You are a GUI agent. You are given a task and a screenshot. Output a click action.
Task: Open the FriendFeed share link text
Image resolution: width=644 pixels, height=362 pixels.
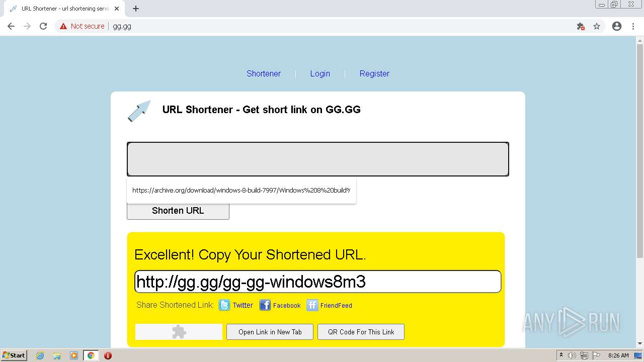336,305
